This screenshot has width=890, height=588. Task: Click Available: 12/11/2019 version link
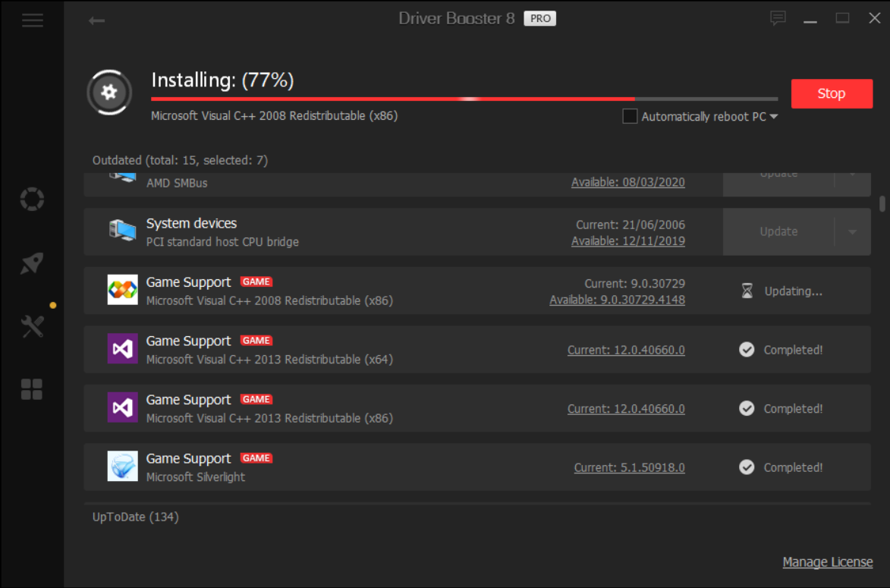pyautogui.click(x=628, y=241)
